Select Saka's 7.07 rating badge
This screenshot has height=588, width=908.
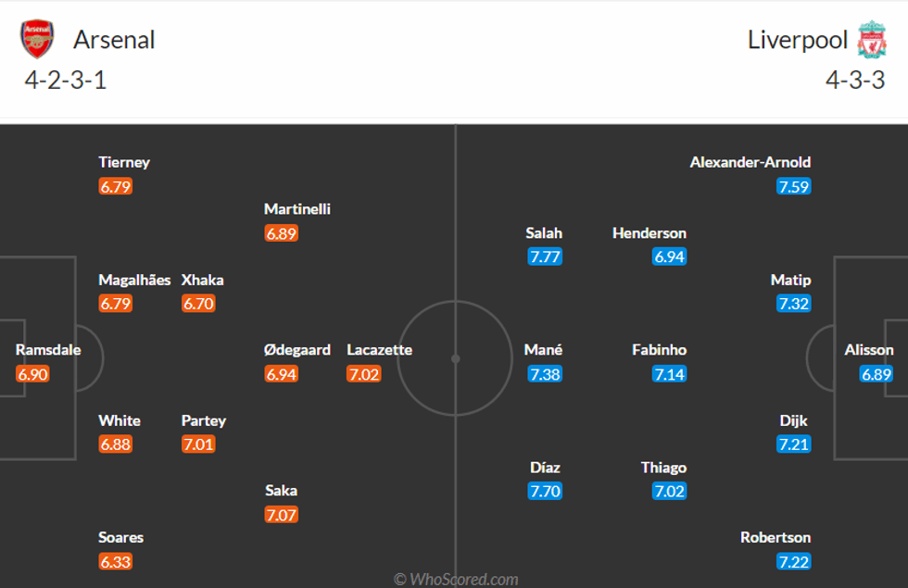point(282,515)
